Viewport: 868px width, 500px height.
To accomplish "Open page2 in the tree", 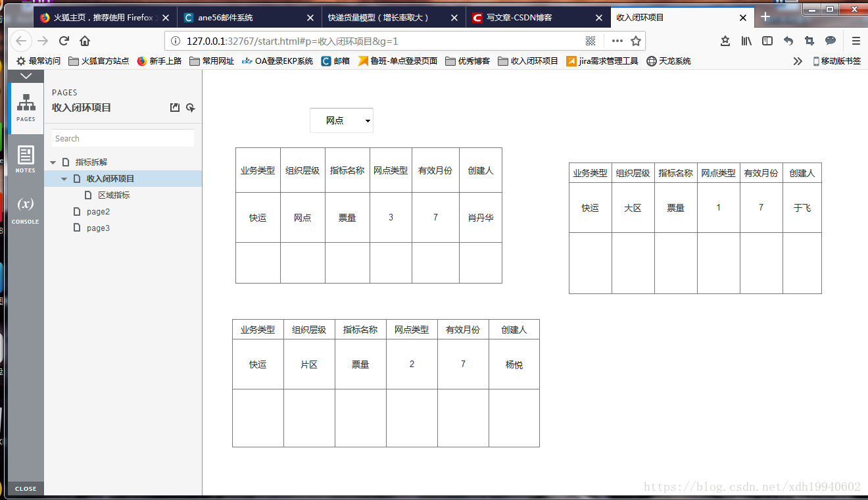I will pyautogui.click(x=98, y=212).
